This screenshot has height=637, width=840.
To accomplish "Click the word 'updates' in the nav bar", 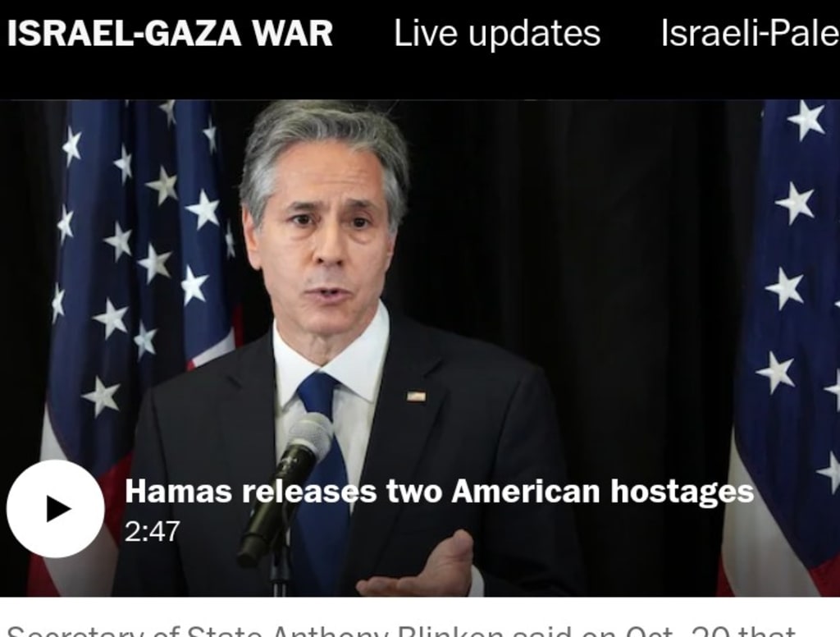I will (535, 34).
